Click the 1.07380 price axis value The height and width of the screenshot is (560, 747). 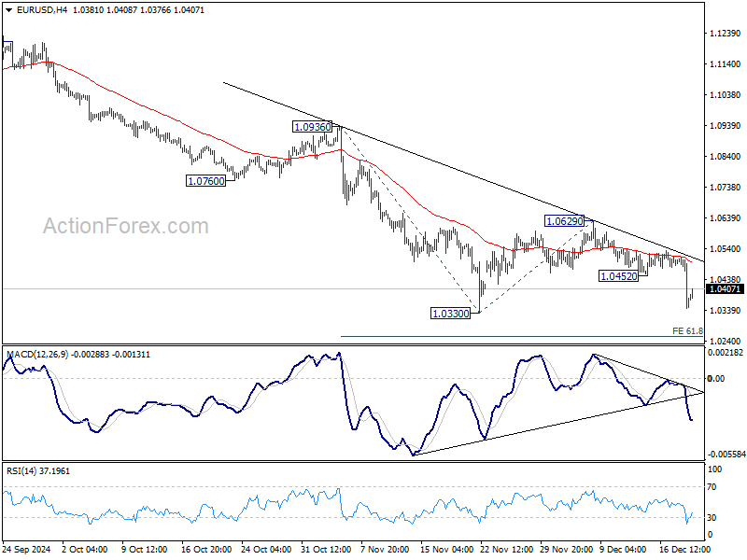726,188
